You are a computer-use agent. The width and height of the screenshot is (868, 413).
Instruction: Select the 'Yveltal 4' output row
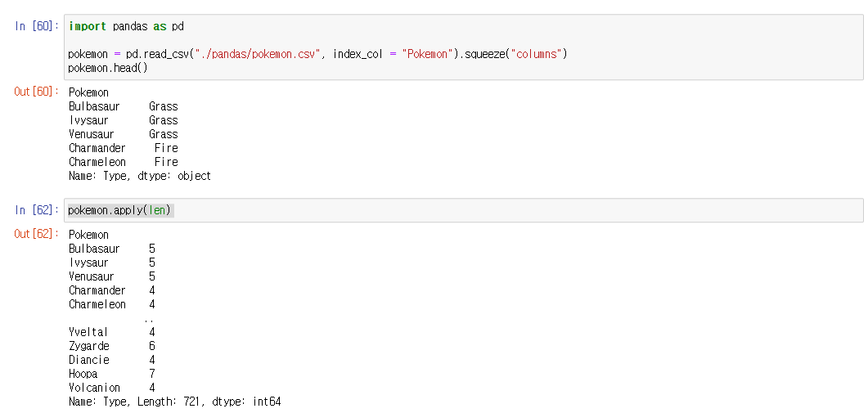tap(112, 332)
